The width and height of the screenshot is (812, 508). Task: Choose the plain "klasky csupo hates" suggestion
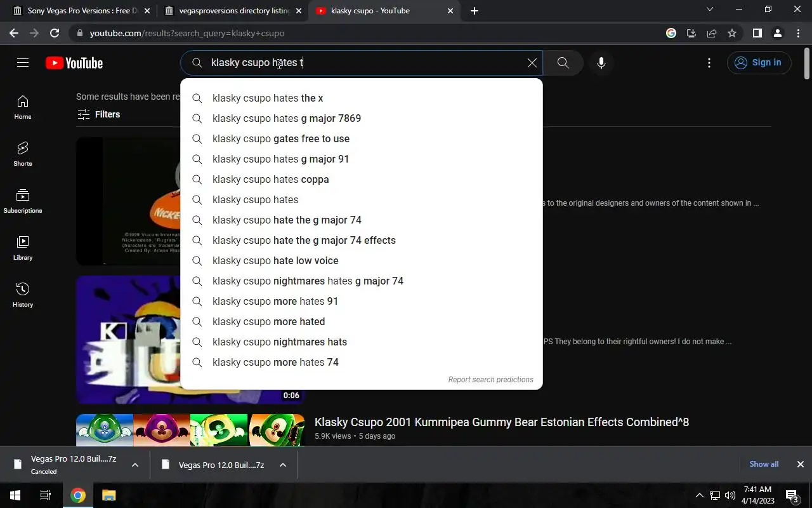point(362,199)
